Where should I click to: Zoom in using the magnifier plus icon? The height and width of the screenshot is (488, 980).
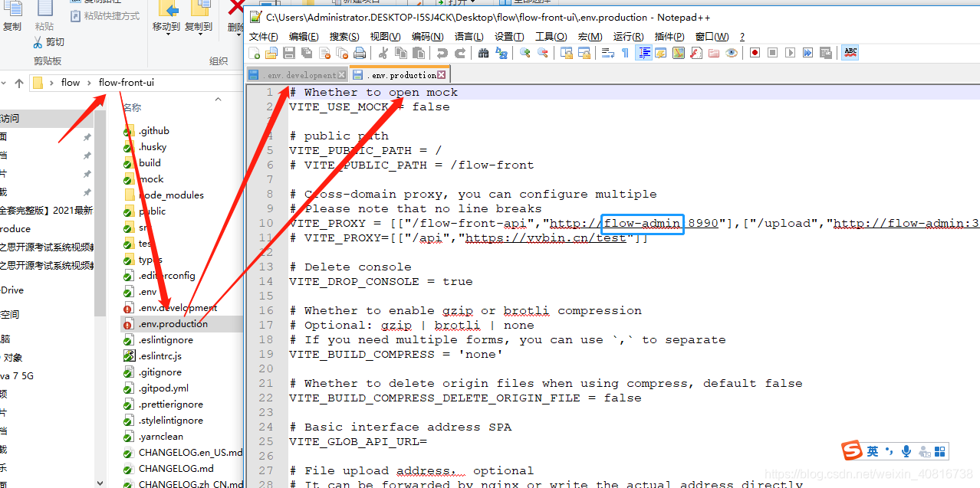(x=525, y=53)
